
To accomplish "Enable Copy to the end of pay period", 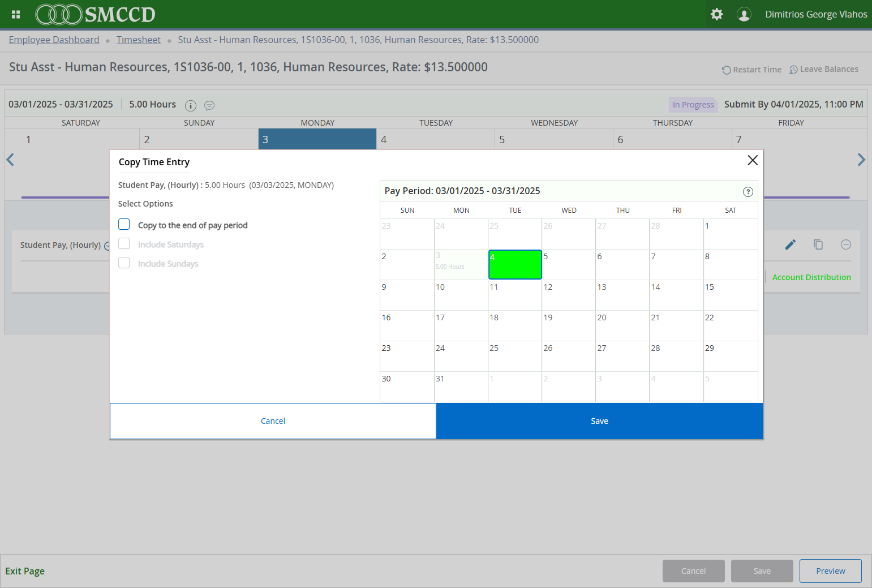I will [x=124, y=225].
